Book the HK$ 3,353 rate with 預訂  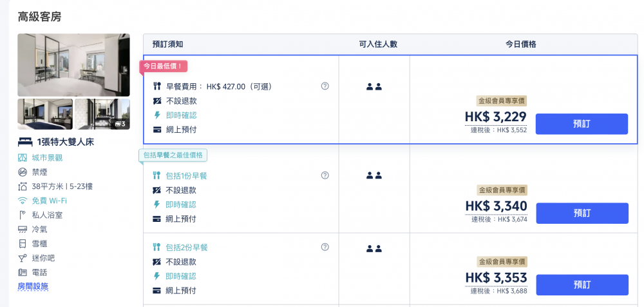click(x=582, y=285)
